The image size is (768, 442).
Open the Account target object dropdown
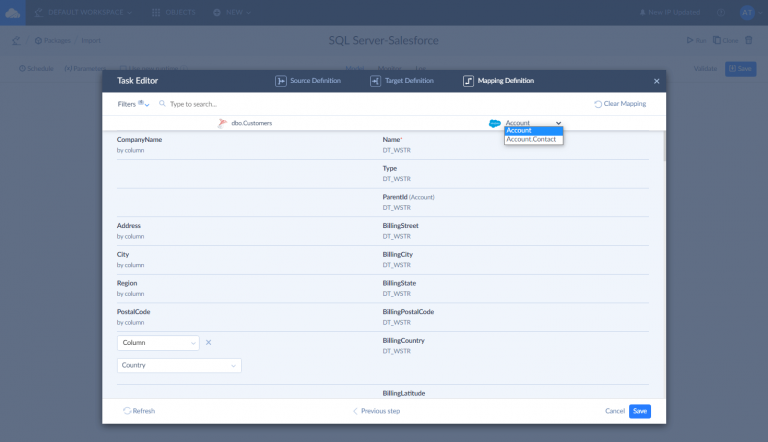tap(533, 123)
